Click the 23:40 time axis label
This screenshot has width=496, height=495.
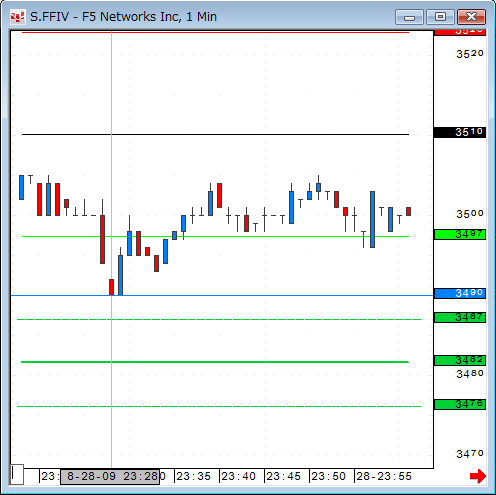coord(238,476)
